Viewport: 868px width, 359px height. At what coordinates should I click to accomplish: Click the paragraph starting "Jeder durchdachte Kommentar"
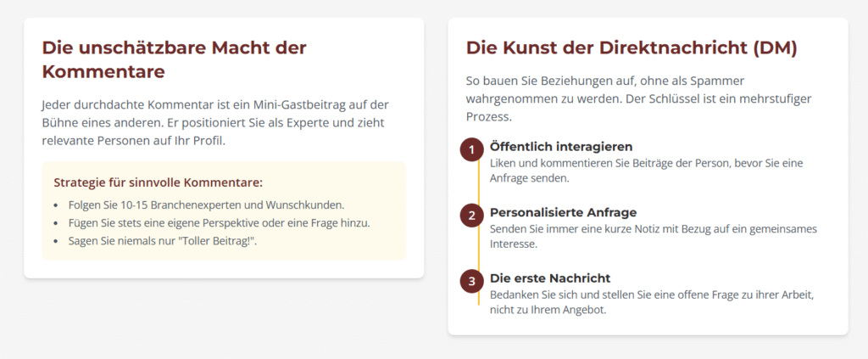click(x=215, y=123)
